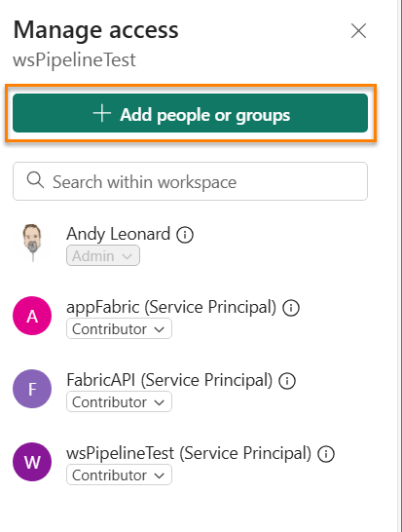Open FabricAPI Contributor role dropdown

pyautogui.click(x=119, y=401)
